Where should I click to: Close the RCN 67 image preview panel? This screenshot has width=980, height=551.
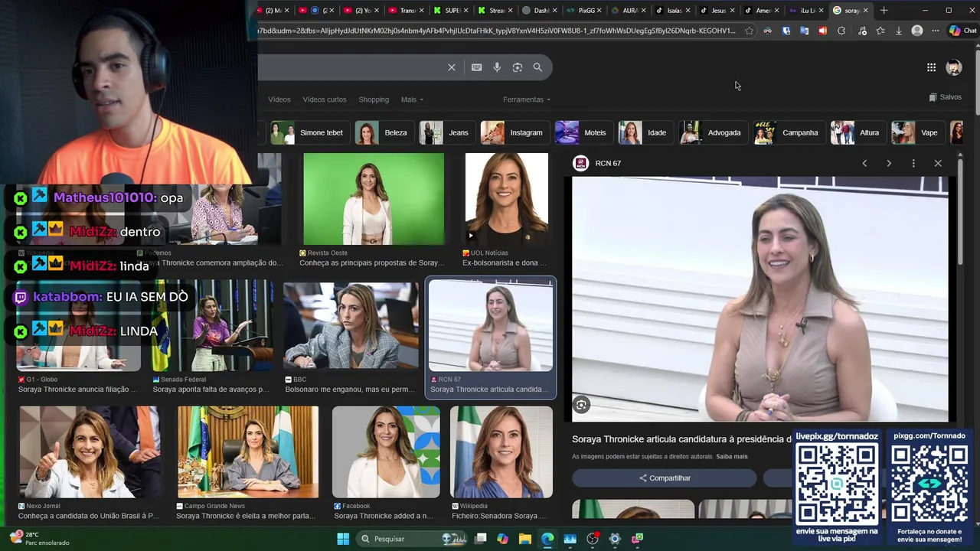click(938, 163)
